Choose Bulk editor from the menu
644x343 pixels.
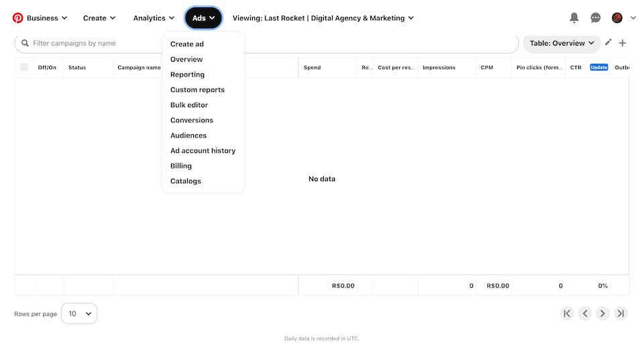point(189,105)
